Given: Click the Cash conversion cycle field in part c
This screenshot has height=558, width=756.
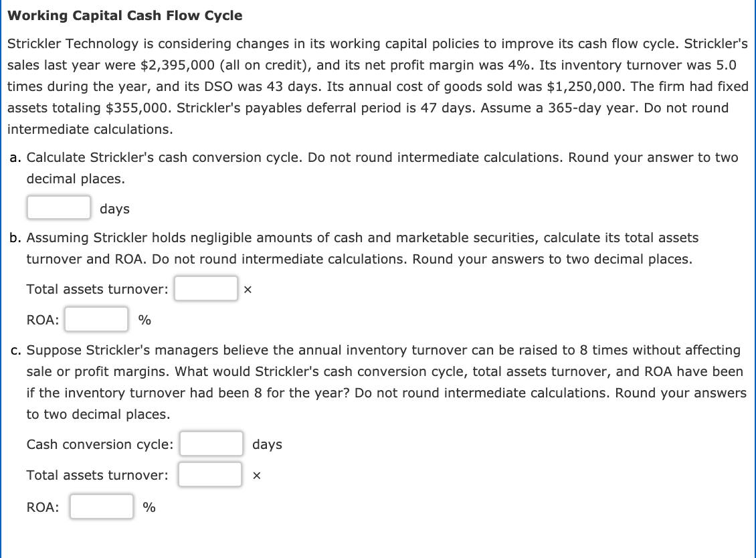Looking at the screenshot, I should pyautogui.click(x=211, y=443).
